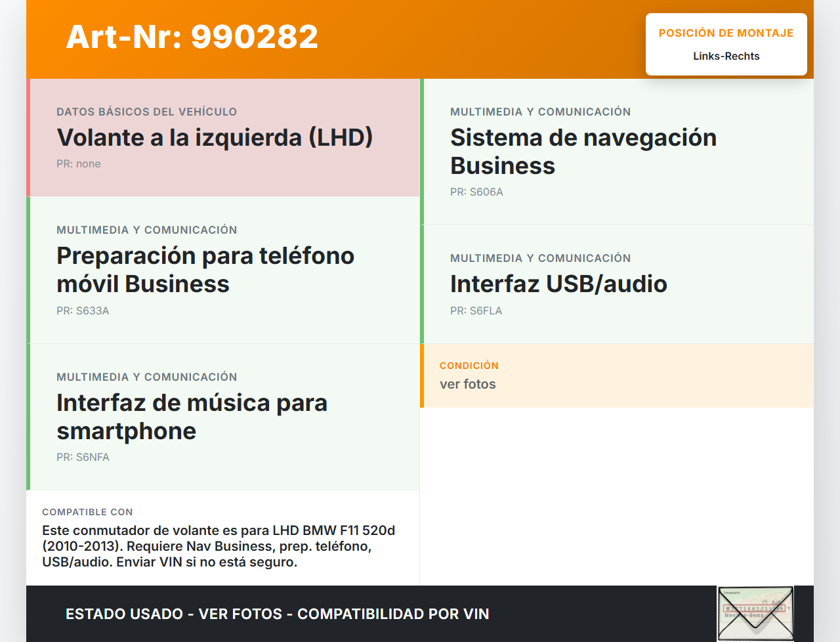Click the Compatible con heading
This screenshot has width=840, height=642.
point(87,512)
